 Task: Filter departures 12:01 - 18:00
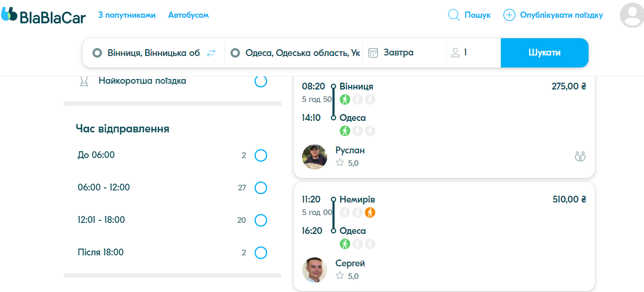click(260, 220)
